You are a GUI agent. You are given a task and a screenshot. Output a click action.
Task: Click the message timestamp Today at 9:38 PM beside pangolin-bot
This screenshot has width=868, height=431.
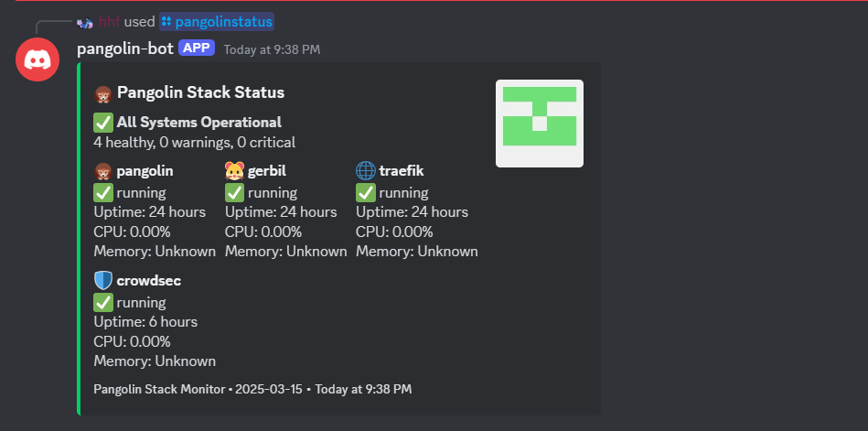point(272,49)
